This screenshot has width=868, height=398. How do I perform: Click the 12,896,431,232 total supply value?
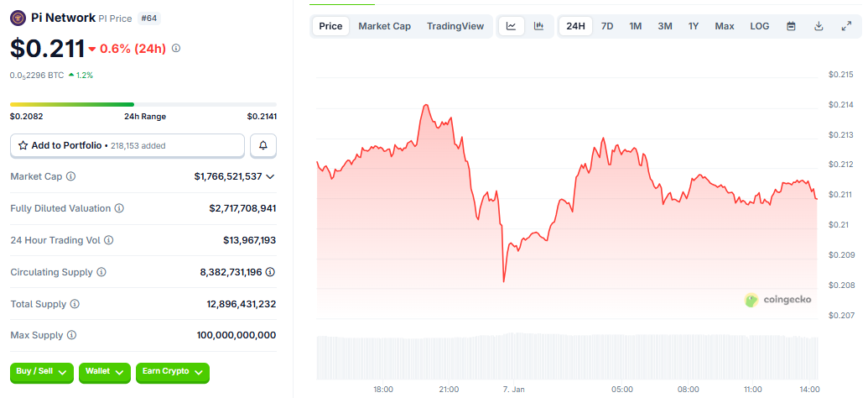[x=242, y=304]
